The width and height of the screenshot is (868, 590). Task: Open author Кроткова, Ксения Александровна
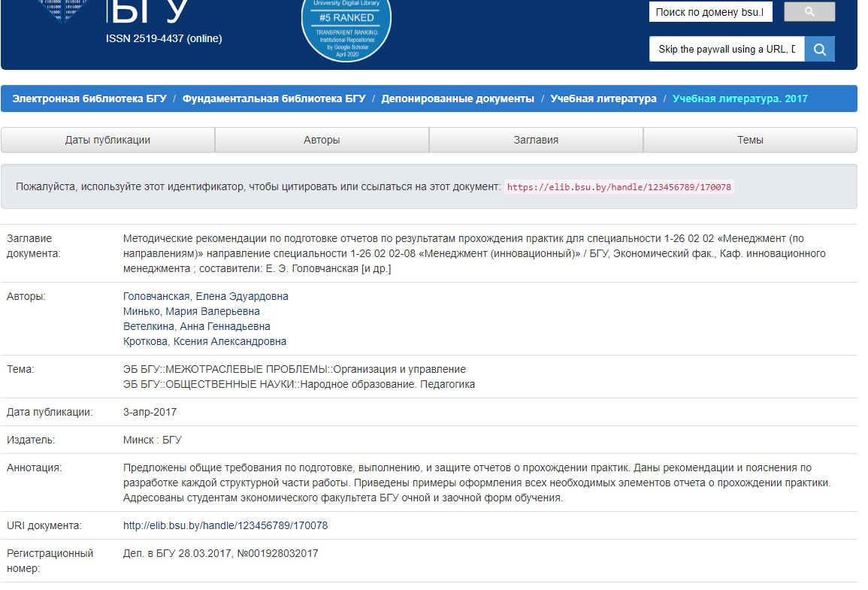[x=205, y=341]
